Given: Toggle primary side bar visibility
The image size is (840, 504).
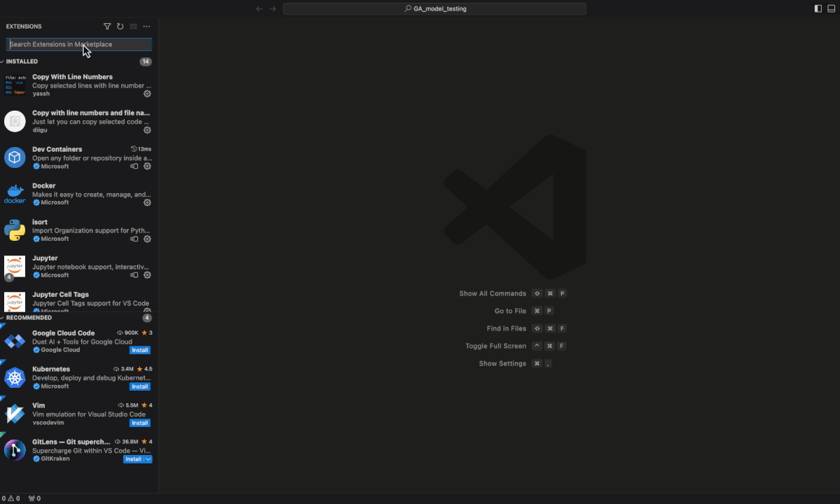Looking at the screenshot, I should (818, 9).
